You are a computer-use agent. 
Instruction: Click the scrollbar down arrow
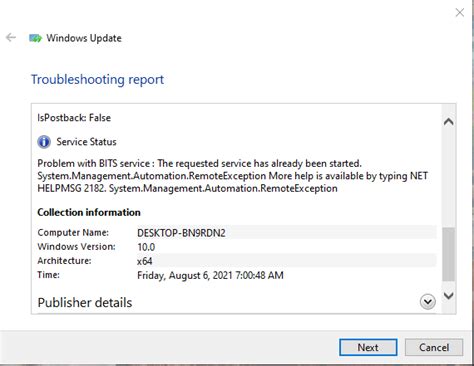[x=449, y=295]
